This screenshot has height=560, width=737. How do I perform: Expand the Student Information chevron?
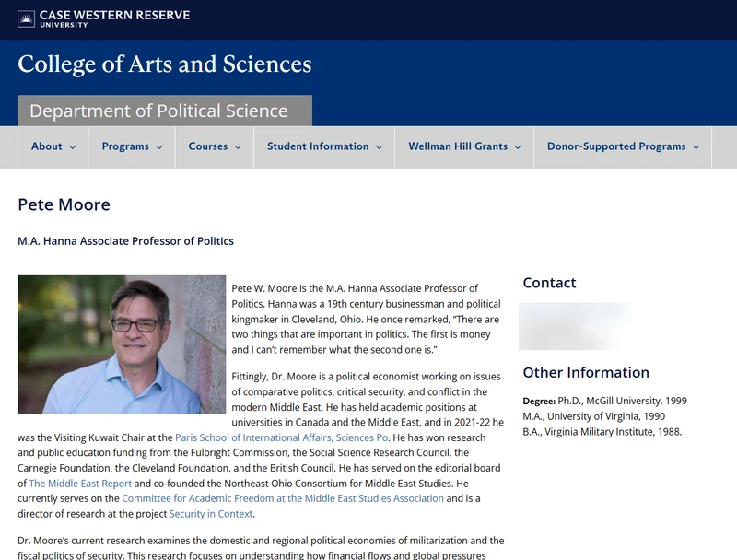[380, 147]
